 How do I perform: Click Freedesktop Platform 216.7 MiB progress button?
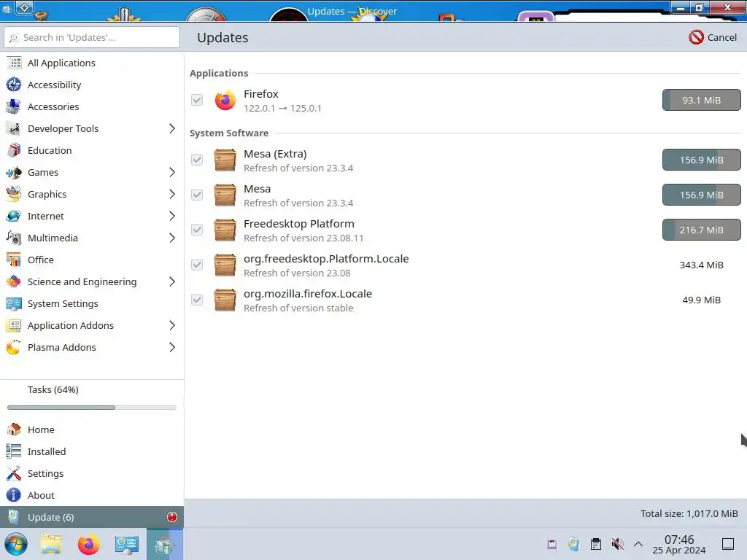(x=701, y=230)
